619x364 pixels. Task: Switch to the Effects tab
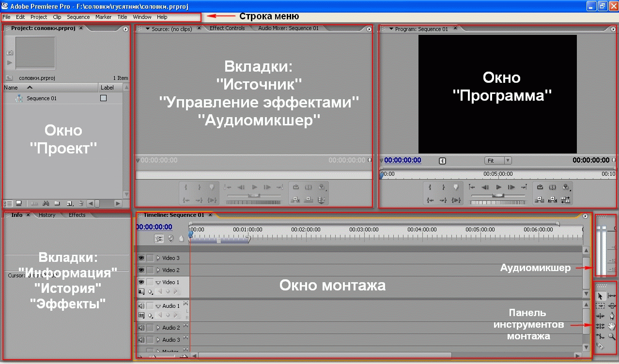click(77, 215)
